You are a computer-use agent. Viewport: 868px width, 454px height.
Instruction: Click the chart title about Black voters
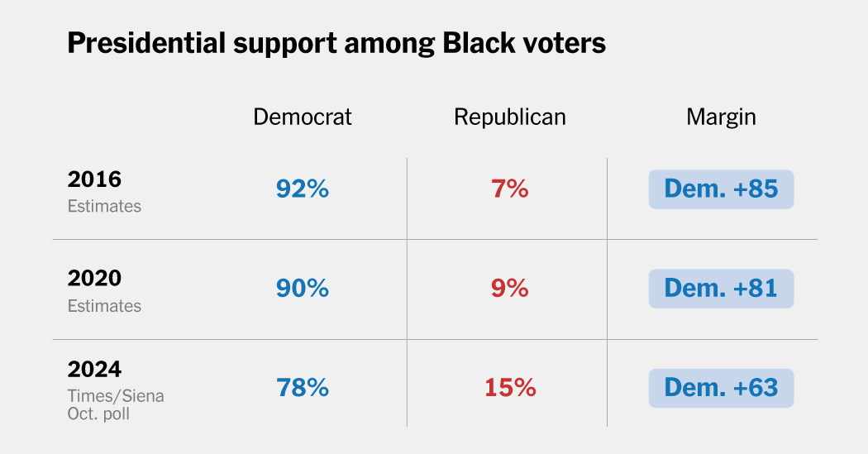tap(336, 43)
